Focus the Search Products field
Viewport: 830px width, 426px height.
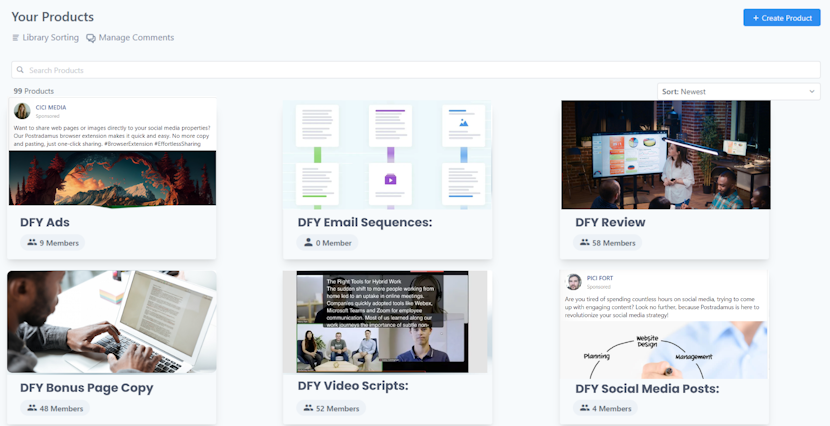click(x=414, y=70)
